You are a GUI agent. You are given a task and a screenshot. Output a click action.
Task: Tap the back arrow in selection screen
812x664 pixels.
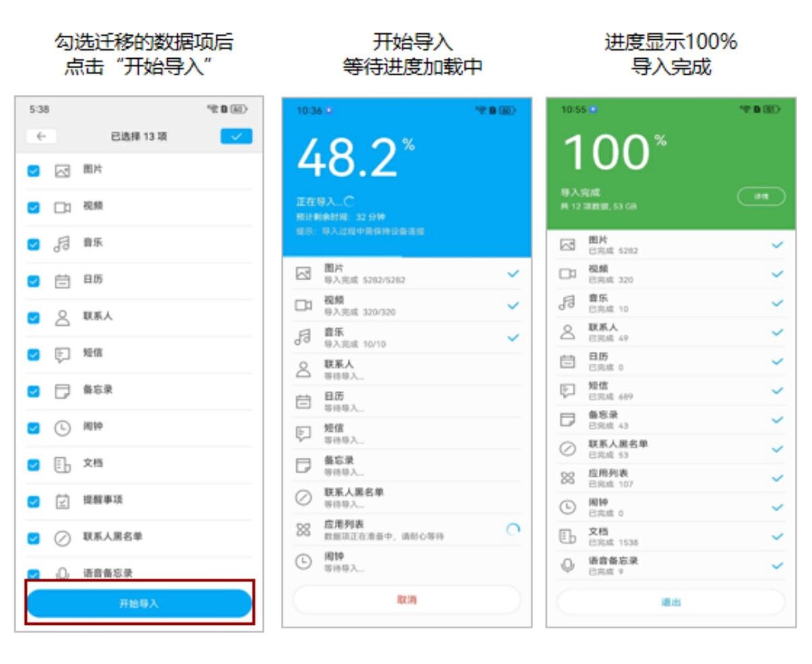click(41, 137)
